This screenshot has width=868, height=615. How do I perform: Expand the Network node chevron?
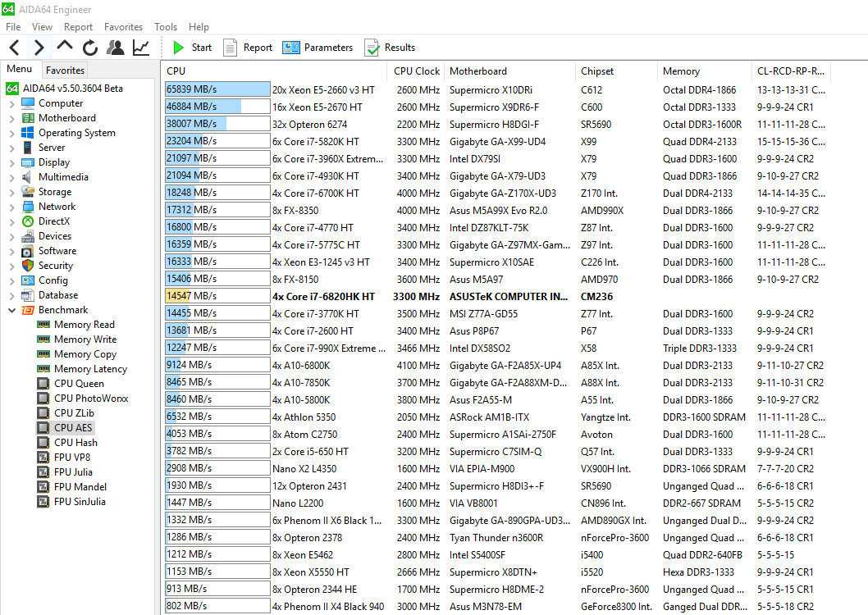[x=12, y=207]
